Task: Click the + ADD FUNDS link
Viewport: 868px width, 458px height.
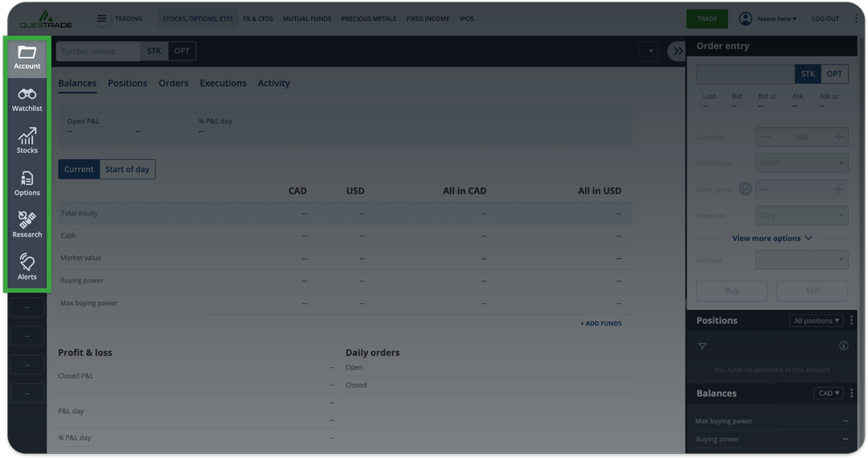Action: 600,324
